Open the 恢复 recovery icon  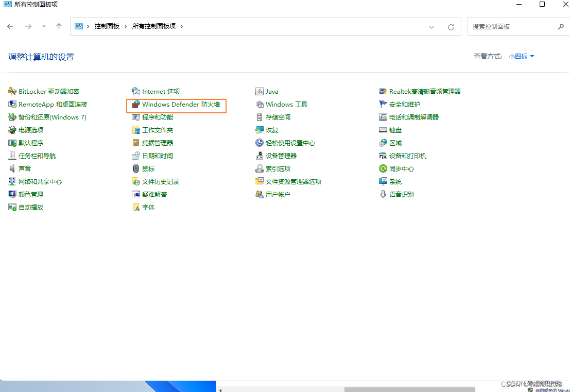pyautogui.click(x=259, y=130)
